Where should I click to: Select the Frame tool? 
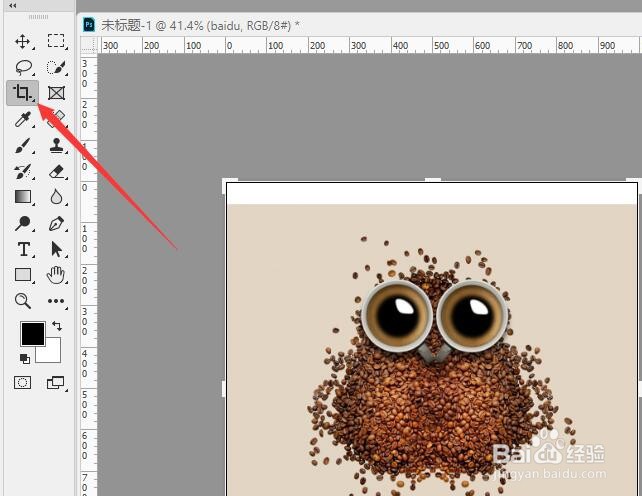[56, 93]
